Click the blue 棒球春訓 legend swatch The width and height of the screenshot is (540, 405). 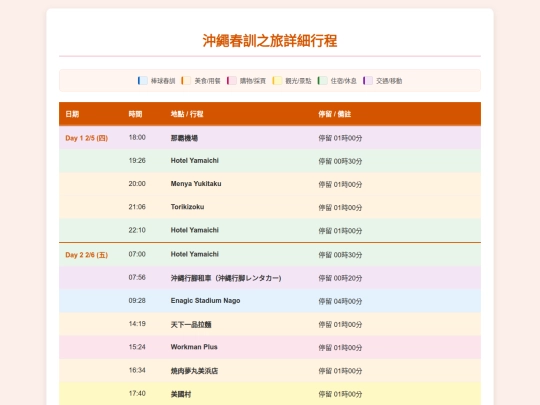click(x=143, y=81)
